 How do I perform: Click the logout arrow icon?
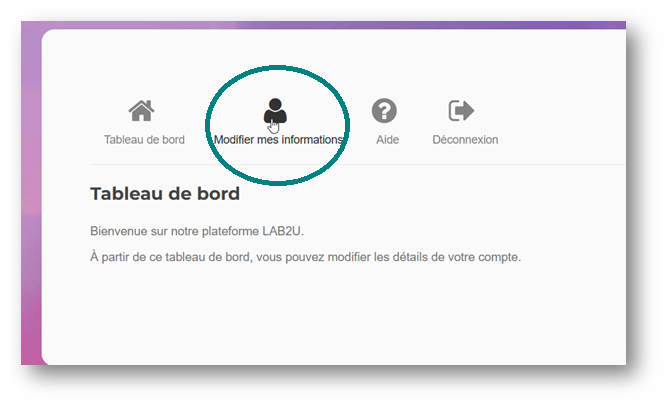(x=462, y=110)
